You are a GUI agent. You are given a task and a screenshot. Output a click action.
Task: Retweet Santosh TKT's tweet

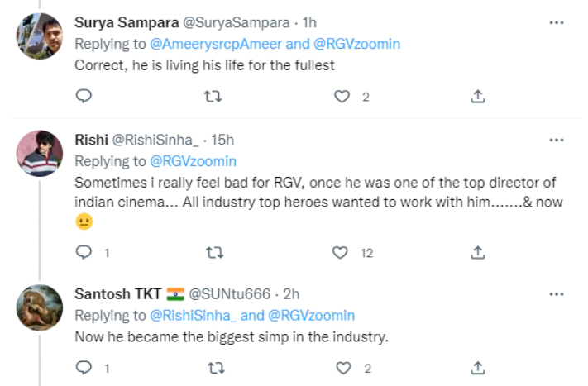[x=213, y=367]
